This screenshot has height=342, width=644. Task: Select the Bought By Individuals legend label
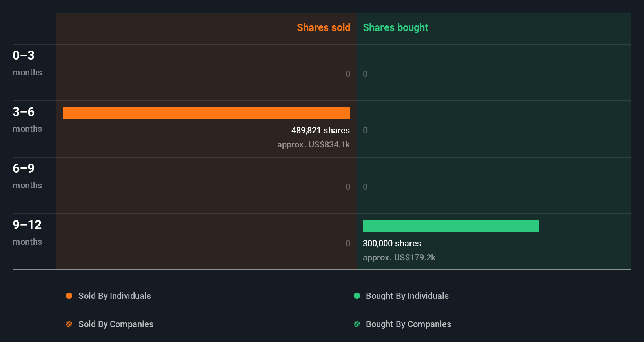click(x=407, y=296)
